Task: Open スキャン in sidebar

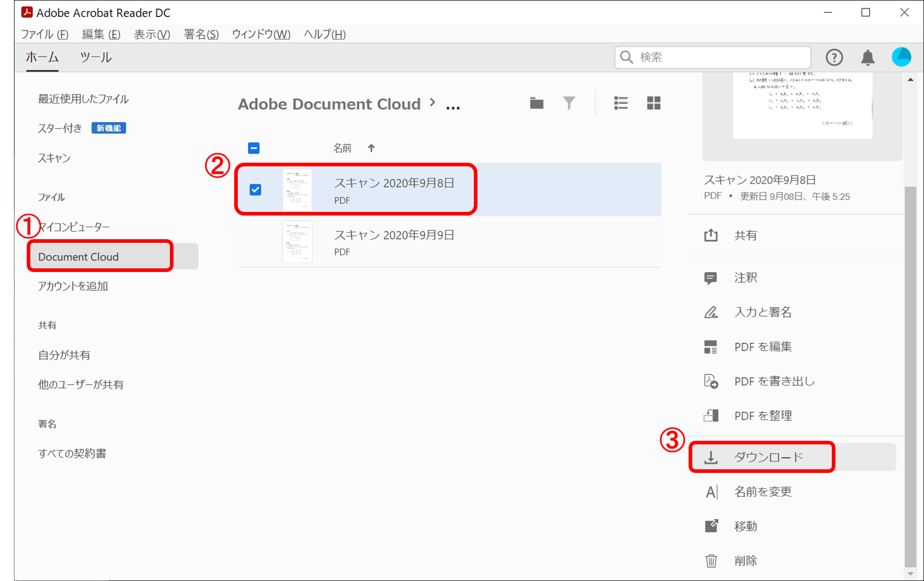Action: 54,158
